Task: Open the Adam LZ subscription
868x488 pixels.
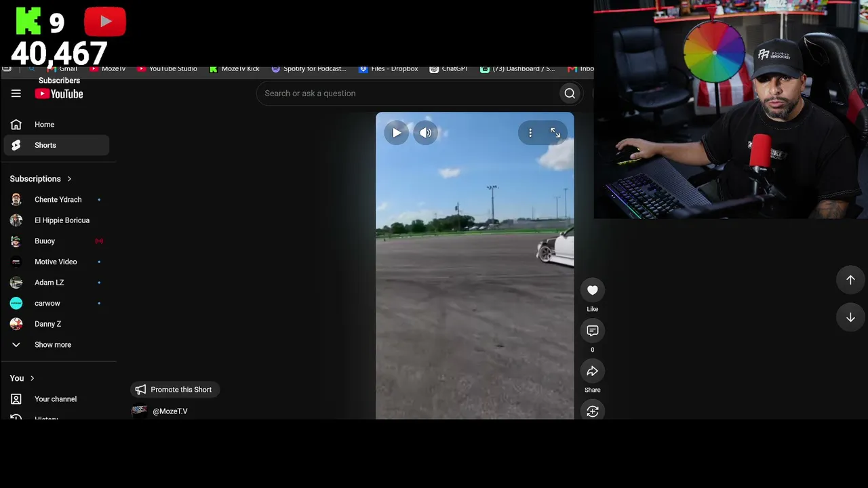Action: point(56,283)
